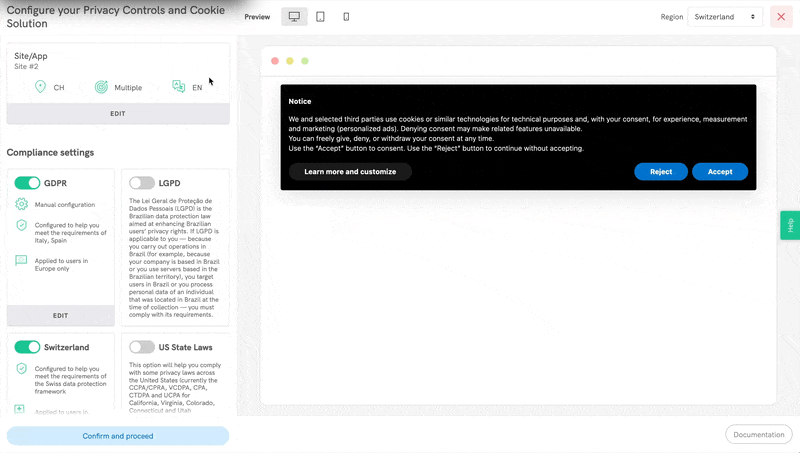Turn off the Switzerland toggle
The width and height of the screenshot is (800, 453).
tap(27, 347)
